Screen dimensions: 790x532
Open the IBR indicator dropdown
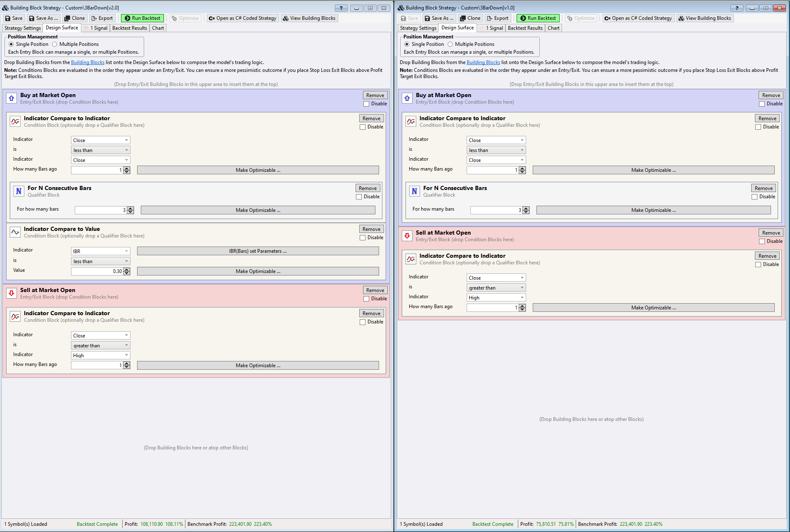100,251
